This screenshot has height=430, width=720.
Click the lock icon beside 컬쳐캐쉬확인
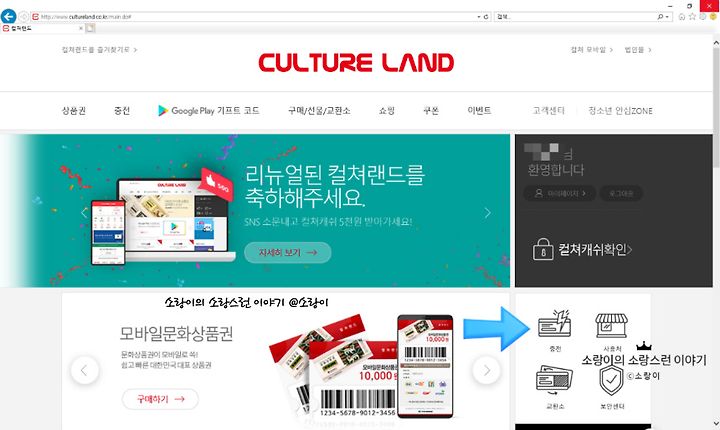(x=543, y=249)
